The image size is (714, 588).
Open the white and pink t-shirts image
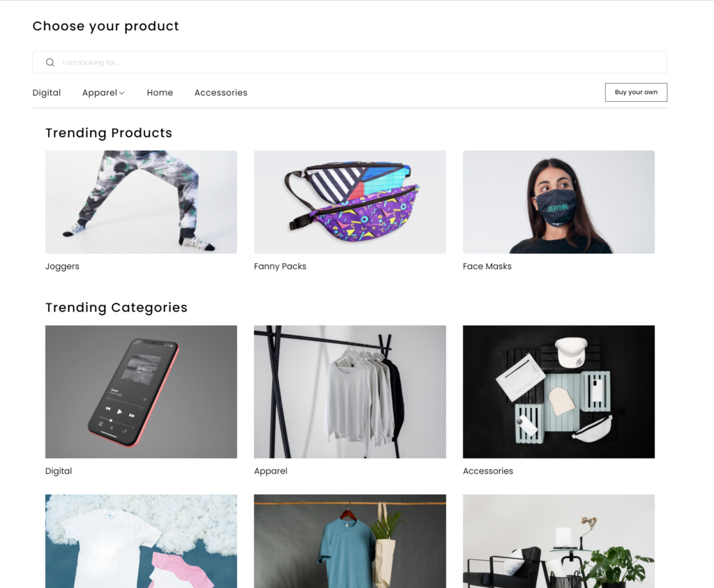tap(141, 541)
